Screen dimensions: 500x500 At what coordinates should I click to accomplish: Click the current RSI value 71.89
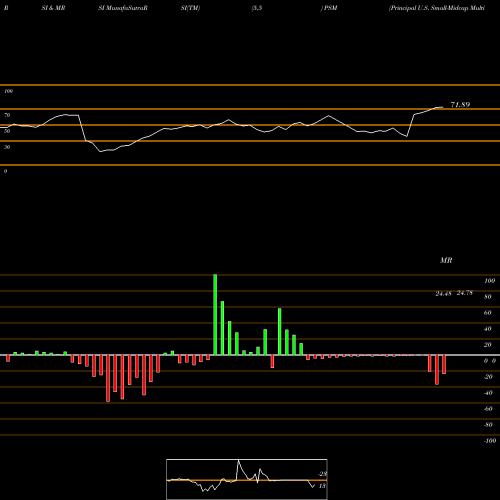pyautogui.click(x=460, y=105)
